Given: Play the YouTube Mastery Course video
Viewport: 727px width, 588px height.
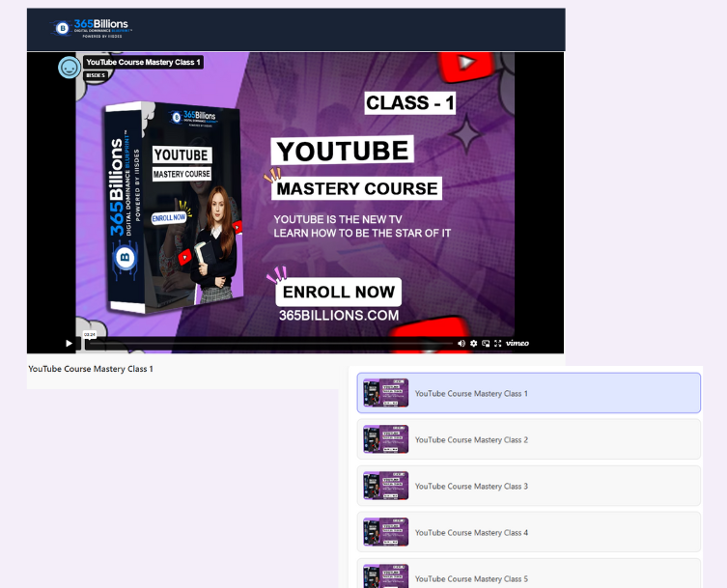Looking at the screenshot, I should click(69, 343).
